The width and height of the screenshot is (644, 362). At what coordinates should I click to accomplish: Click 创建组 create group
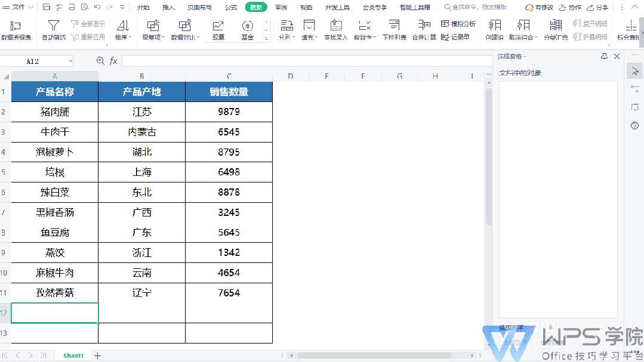tap(495, 30)
